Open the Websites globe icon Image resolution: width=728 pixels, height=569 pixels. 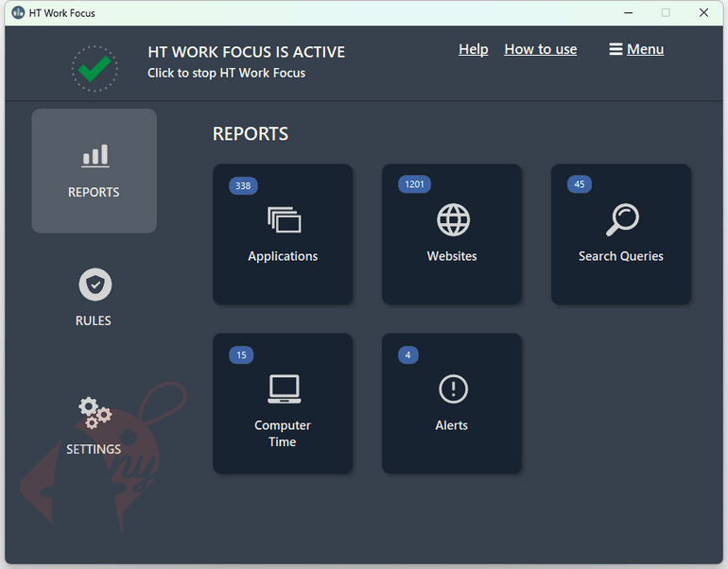click(453, 219)
